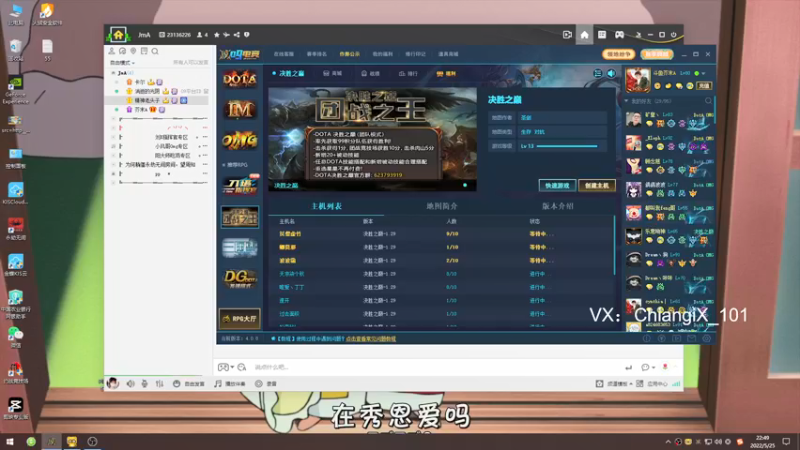Click user avatar in 09 profile panel
800x450 pixels.
pos(638,81)
